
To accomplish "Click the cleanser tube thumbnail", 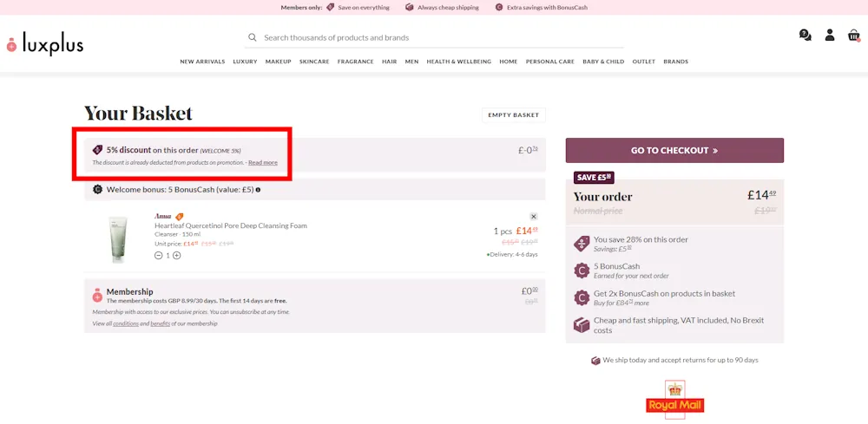I will (x=118, y=238).
